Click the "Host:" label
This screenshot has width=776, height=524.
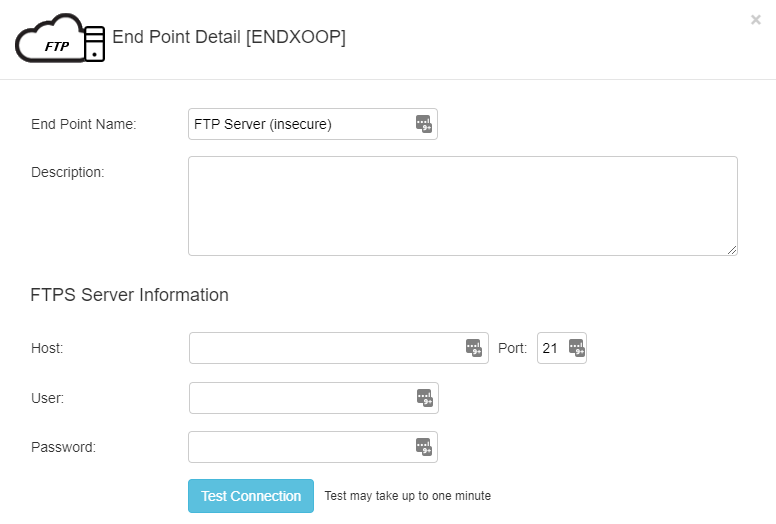click(47, 348)
